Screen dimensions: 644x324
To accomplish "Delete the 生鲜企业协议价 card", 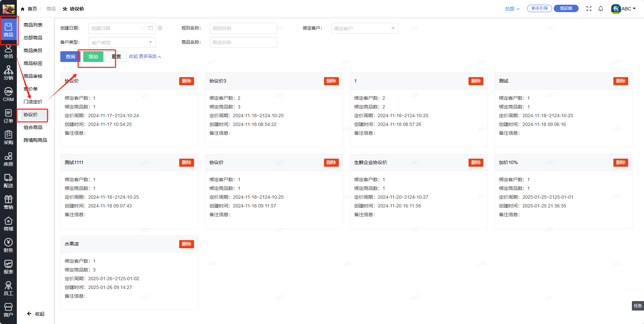I will click(476, 162).
